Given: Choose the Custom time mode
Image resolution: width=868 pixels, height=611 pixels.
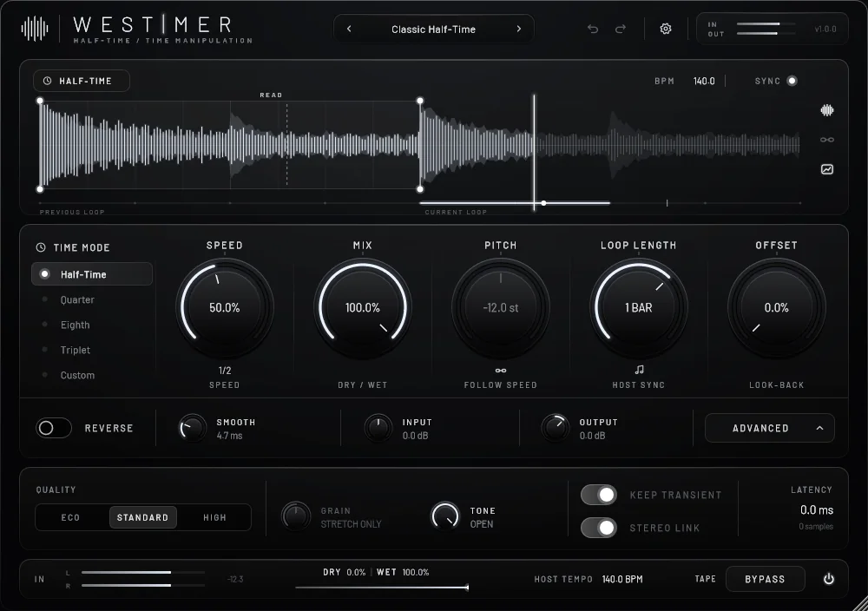Looking at the screenshot, I should click(92, 375).
